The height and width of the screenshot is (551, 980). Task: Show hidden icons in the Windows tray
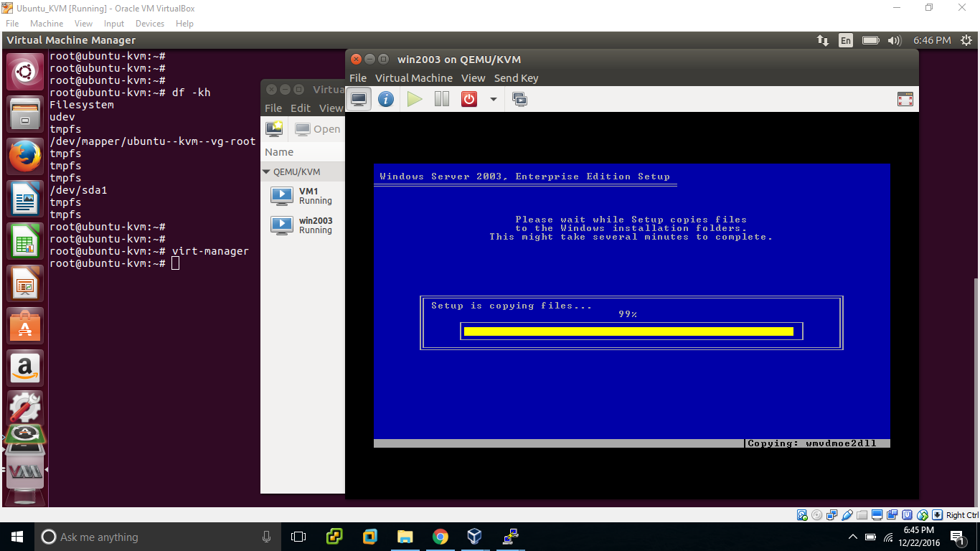(x=852, y=537)
